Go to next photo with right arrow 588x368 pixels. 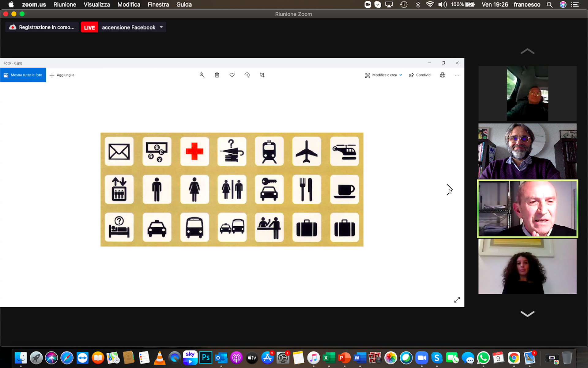tap(449, 189)
